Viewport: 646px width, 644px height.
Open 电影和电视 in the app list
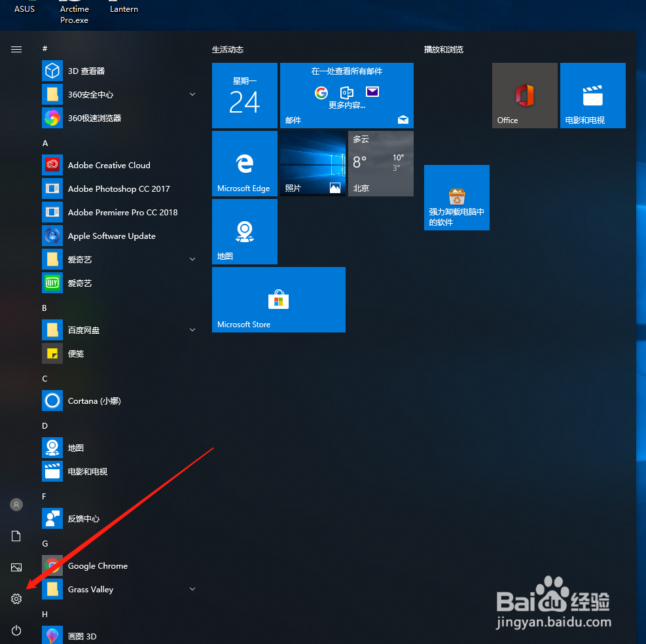pos(118,471)
